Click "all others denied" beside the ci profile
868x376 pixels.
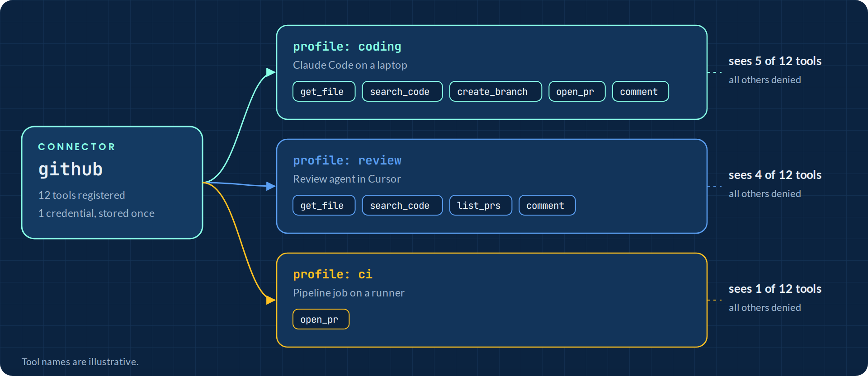pyautogui.click(x=764, y=308)
